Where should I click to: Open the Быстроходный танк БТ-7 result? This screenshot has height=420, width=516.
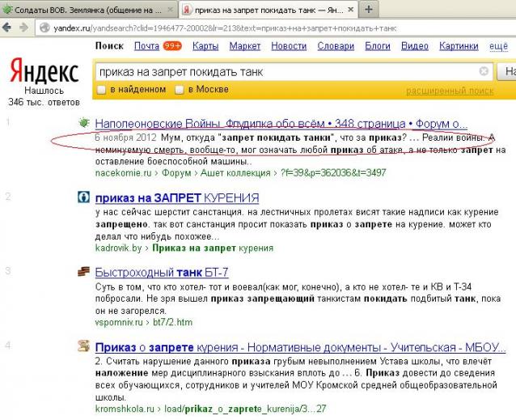coord(162,272)
